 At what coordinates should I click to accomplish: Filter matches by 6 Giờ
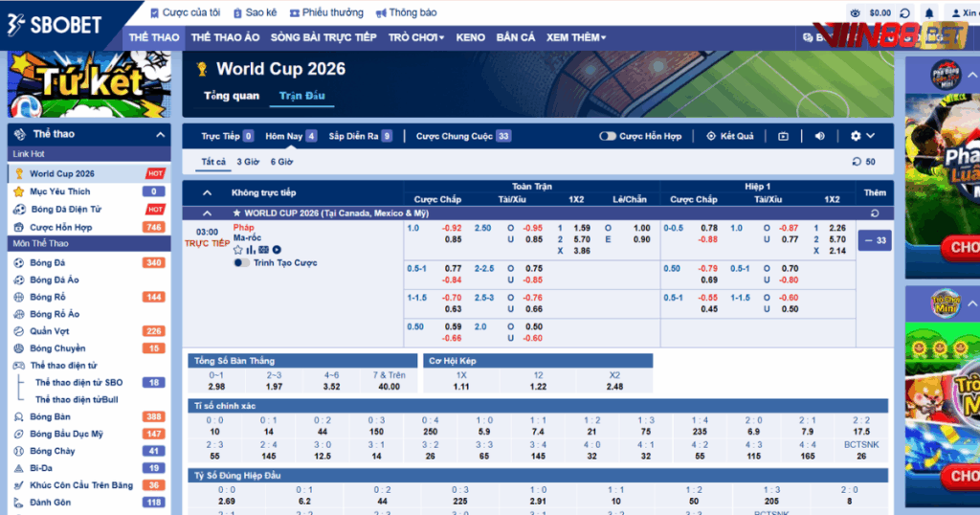pyautogui.click(x=281, y=162)
